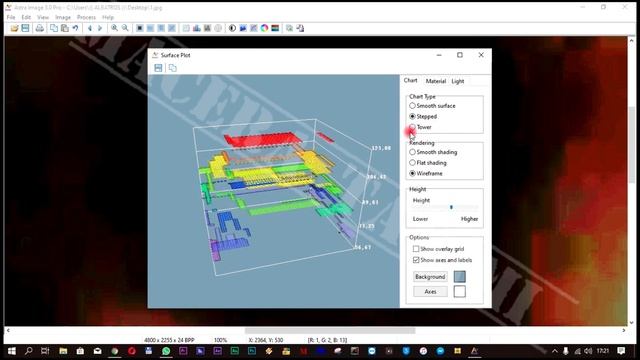Open the Image menu
This screenshot has width=640, height=360.
[x=63, y=17]
